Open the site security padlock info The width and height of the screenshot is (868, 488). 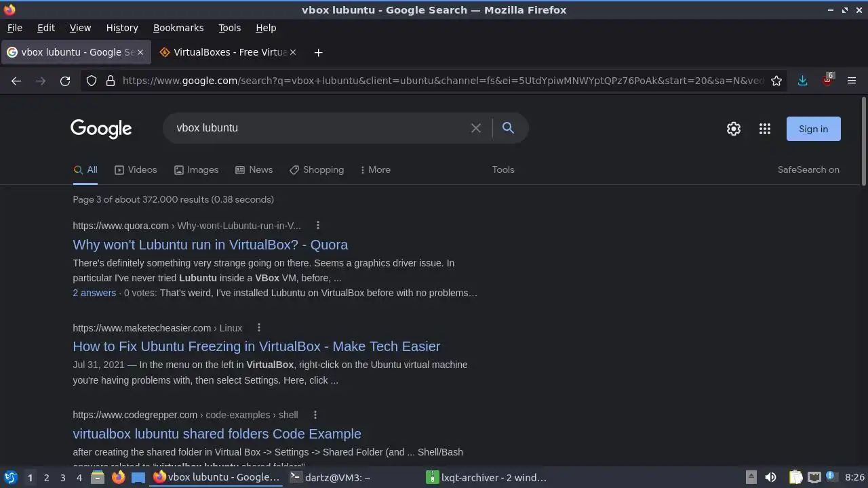tap(111, 81)
